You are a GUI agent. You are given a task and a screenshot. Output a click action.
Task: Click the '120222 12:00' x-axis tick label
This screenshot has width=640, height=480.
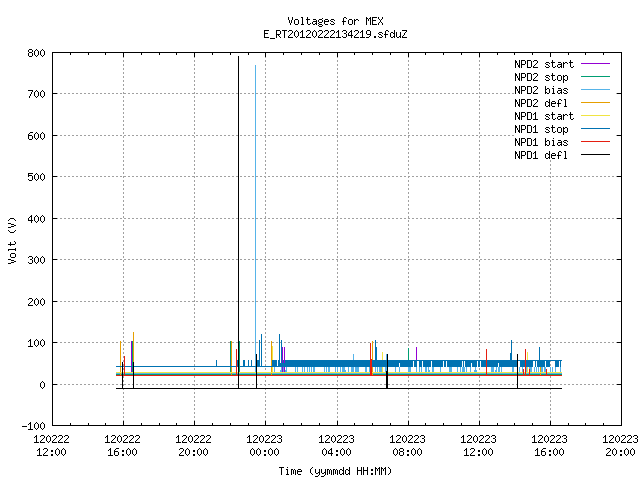click(x=51, y=445)
